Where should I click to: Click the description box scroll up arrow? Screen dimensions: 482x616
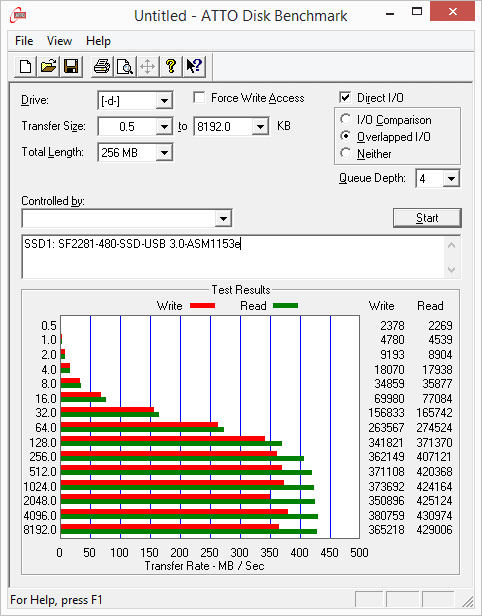pos(452,246)
